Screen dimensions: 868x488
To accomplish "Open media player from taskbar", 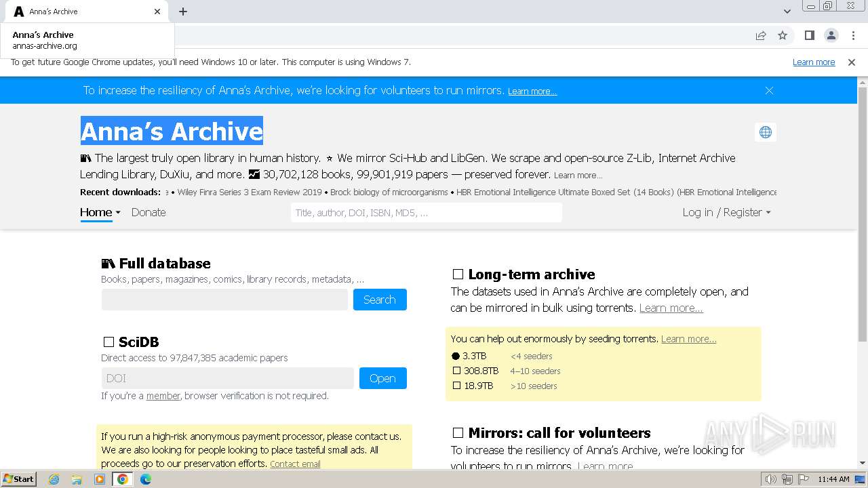I will (x=100, y=479).
